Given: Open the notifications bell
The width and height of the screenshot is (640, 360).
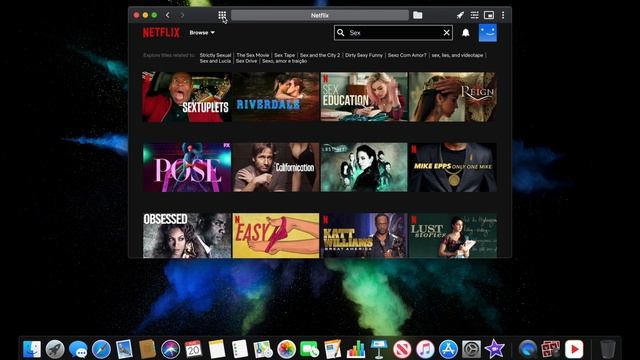Looking at the screenshot, I should pos(466,33).
